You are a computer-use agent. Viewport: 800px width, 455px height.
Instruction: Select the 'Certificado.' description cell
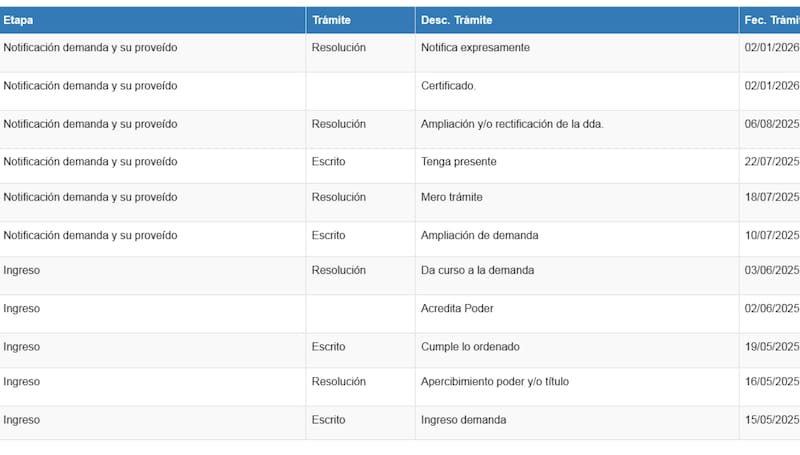coord(449,86)
